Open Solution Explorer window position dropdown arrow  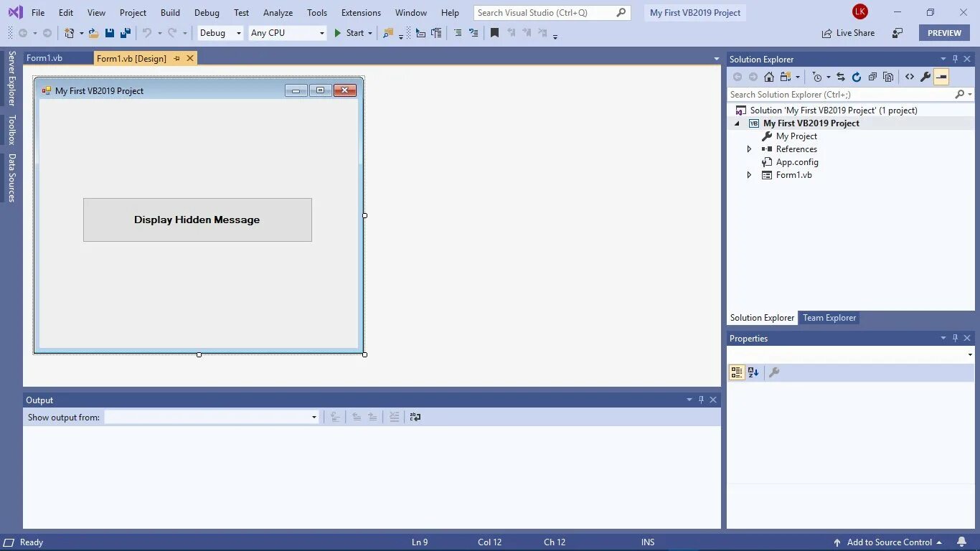[943, 59]
